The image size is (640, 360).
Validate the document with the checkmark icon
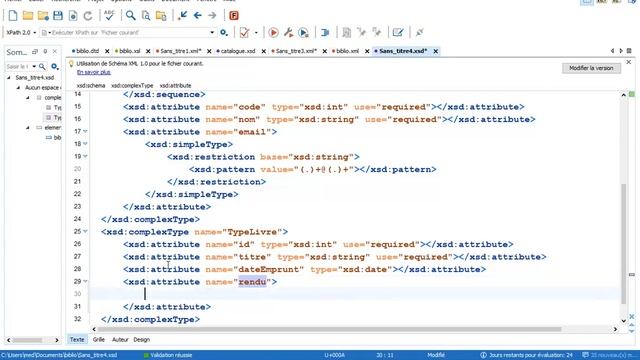pyautogui.click(x=244, y=32)
